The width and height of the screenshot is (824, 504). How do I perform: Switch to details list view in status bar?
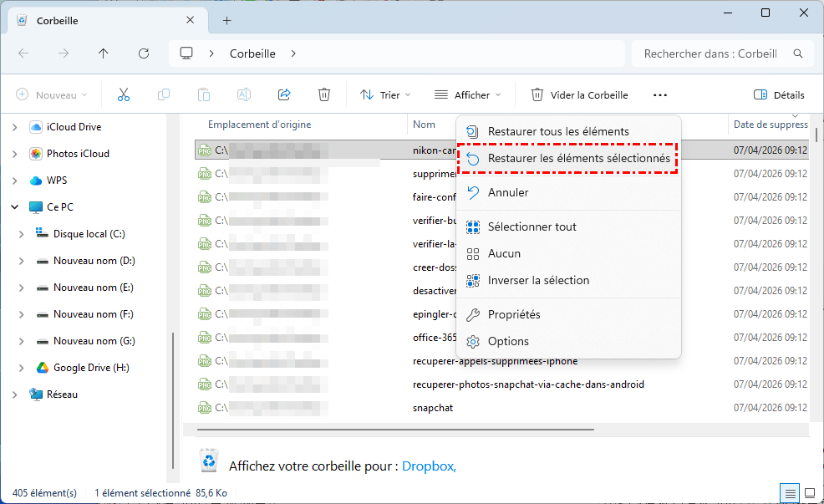click(x=788, y=492)
